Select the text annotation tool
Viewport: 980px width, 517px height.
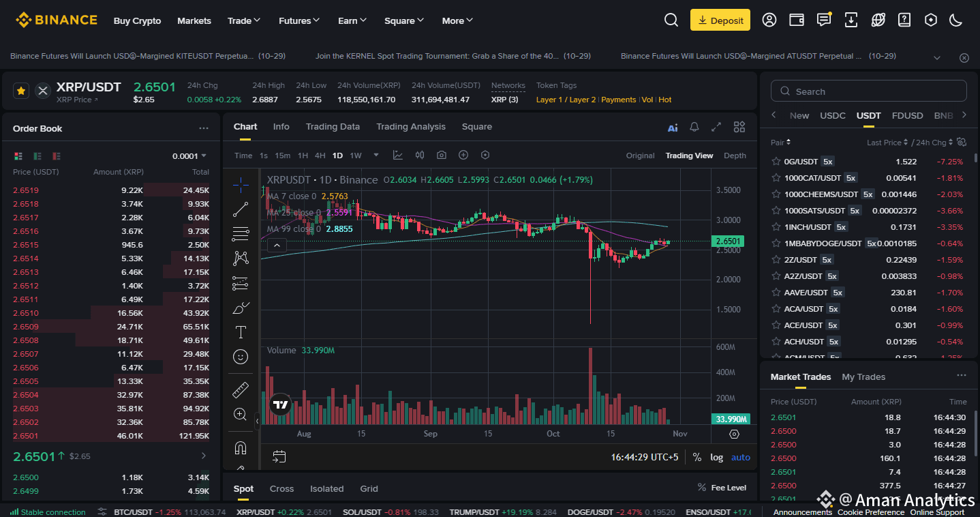tap(241, 332)
